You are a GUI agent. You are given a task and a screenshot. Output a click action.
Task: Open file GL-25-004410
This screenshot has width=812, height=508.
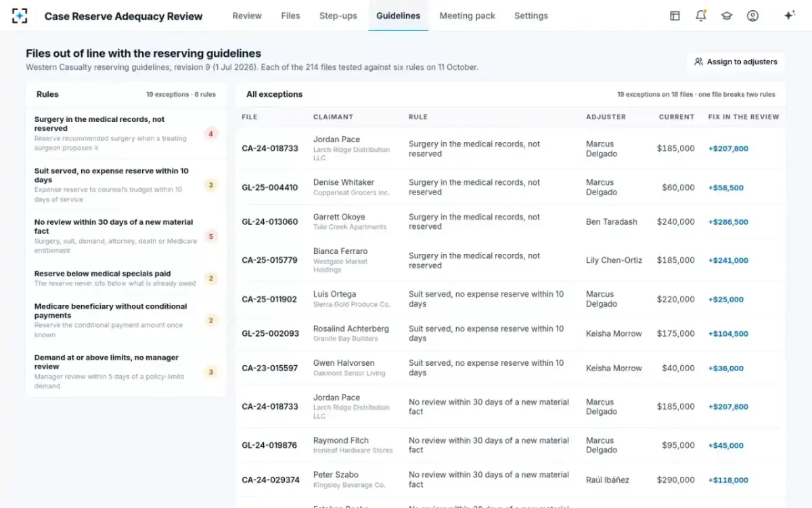click(269, 188)
